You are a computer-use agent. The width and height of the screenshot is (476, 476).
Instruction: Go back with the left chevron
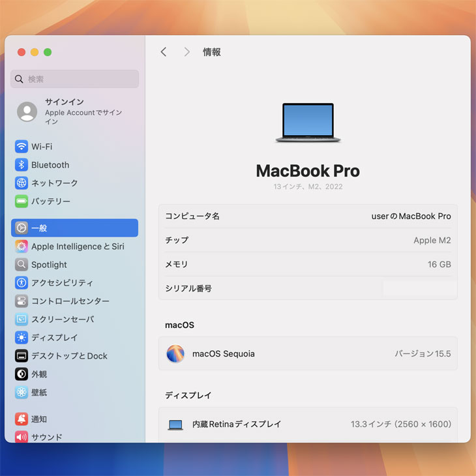point(164,52)
